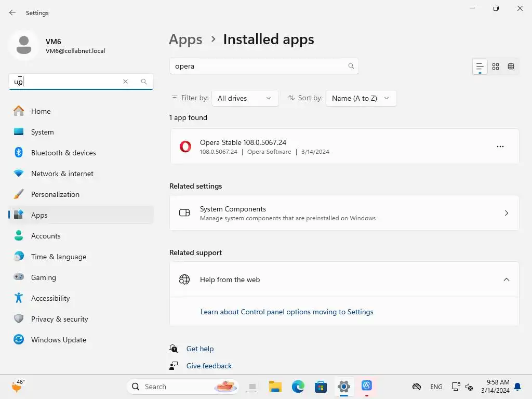Switch to grid view layout
The image size is (532, 399).
click(496, 66)
